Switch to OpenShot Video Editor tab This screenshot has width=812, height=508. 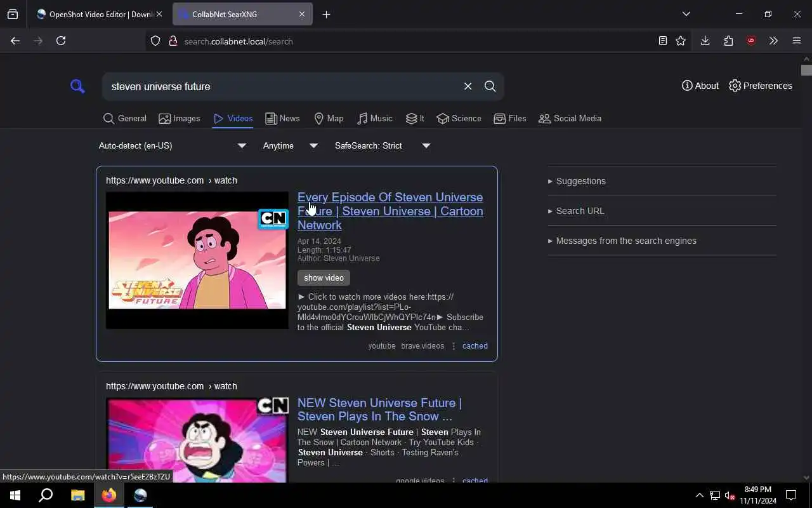click(x=94, y=14)
